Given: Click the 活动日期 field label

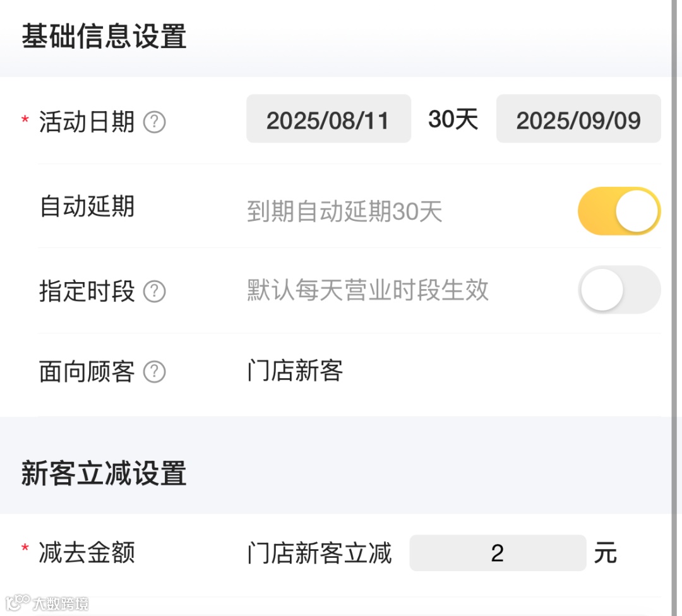Looking at the screenshot, I should (87, 121).
